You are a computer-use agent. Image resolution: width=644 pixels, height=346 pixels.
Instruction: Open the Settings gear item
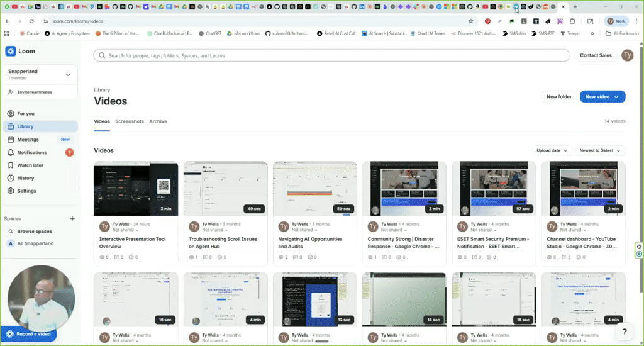tap(40, 191)
